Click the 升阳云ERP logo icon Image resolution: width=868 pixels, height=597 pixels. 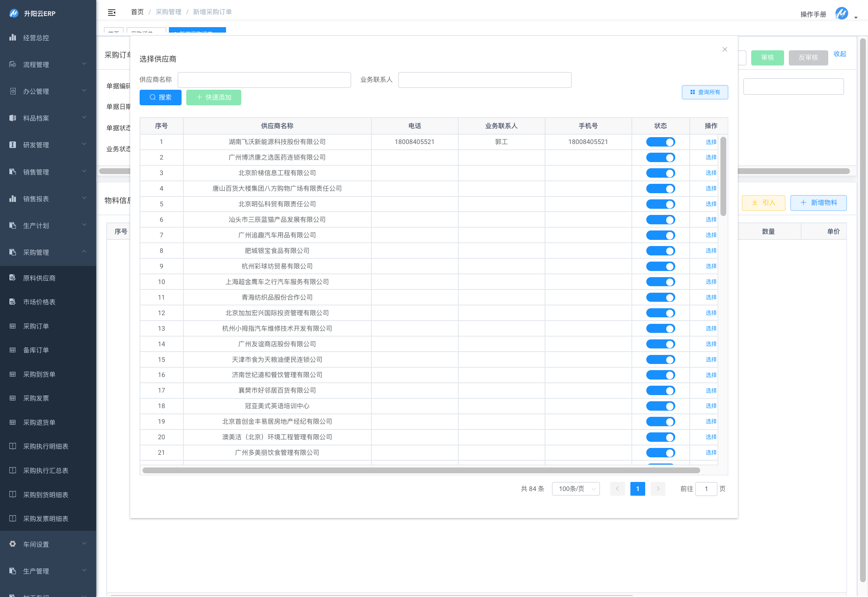[14, 13]
